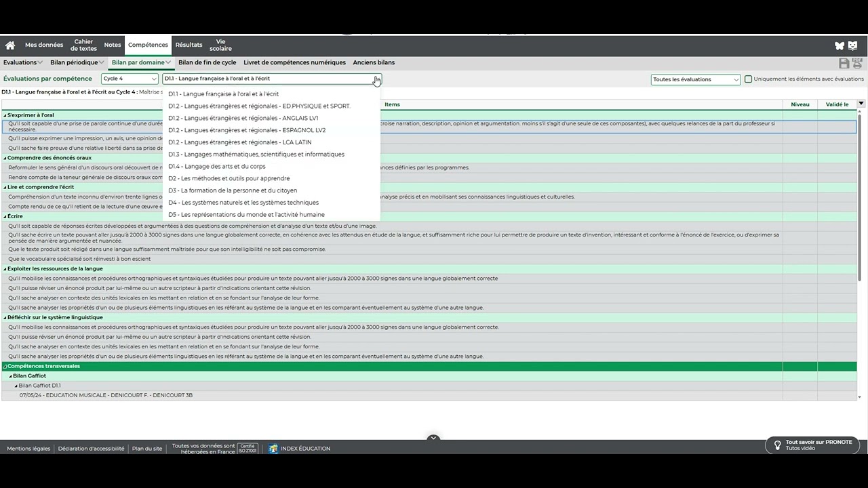Viewport: 868px width, 488px height.
Task: Click the floppy disk save icon
Action: [844, 63]
